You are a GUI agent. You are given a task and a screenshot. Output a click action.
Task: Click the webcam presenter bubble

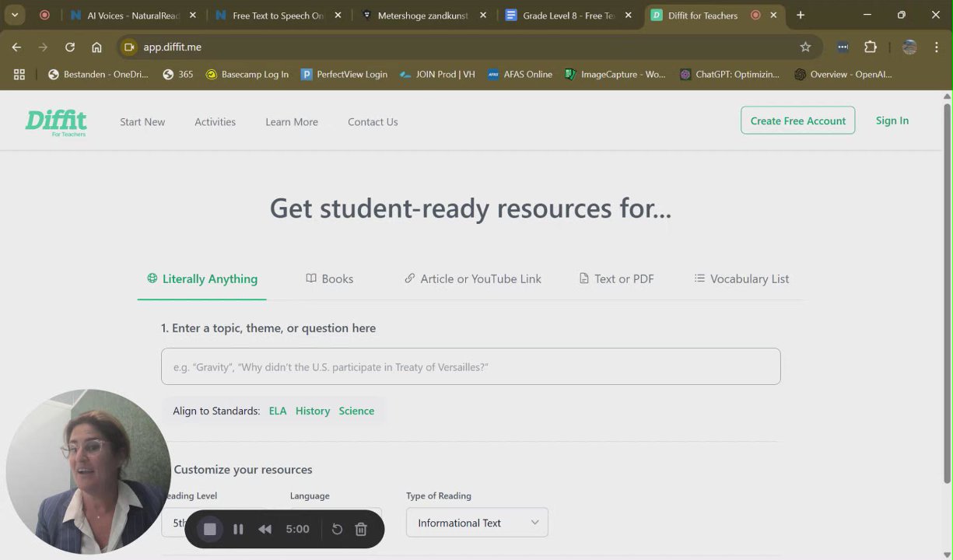88,471
